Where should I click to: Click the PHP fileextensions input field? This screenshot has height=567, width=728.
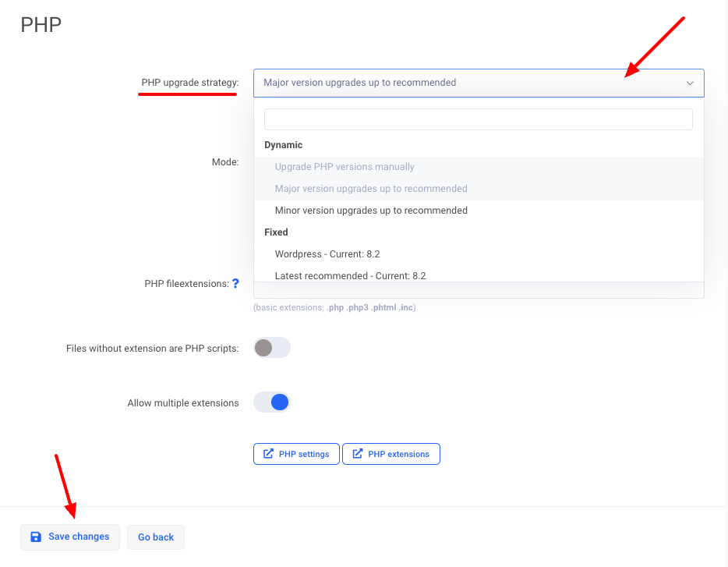478,291
